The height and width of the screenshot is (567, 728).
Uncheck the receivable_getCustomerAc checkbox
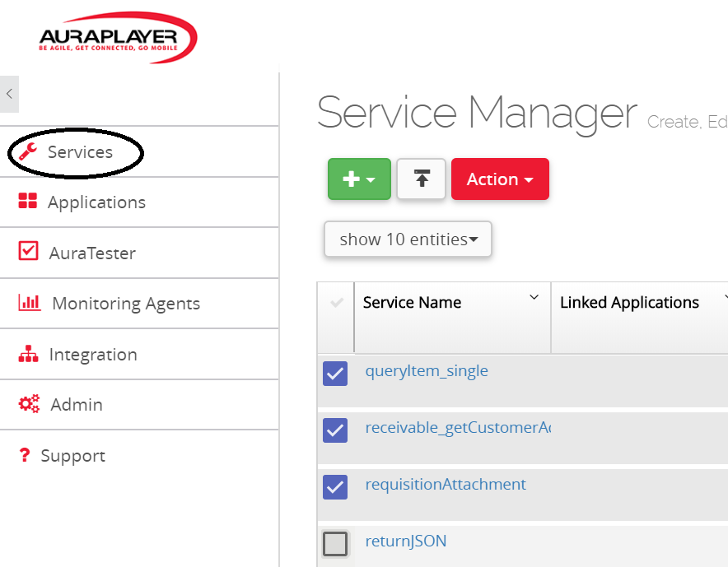point(335,430)
